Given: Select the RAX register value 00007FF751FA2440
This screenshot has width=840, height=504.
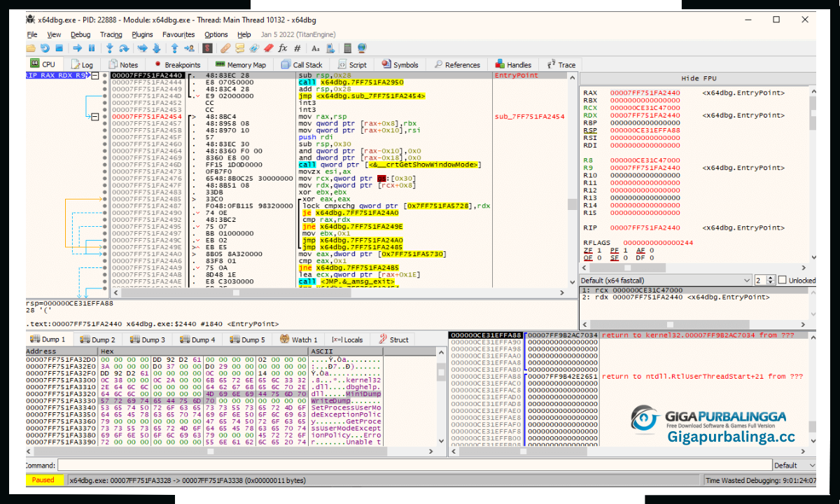Looking at the screenshot, I should pos(645,93).
